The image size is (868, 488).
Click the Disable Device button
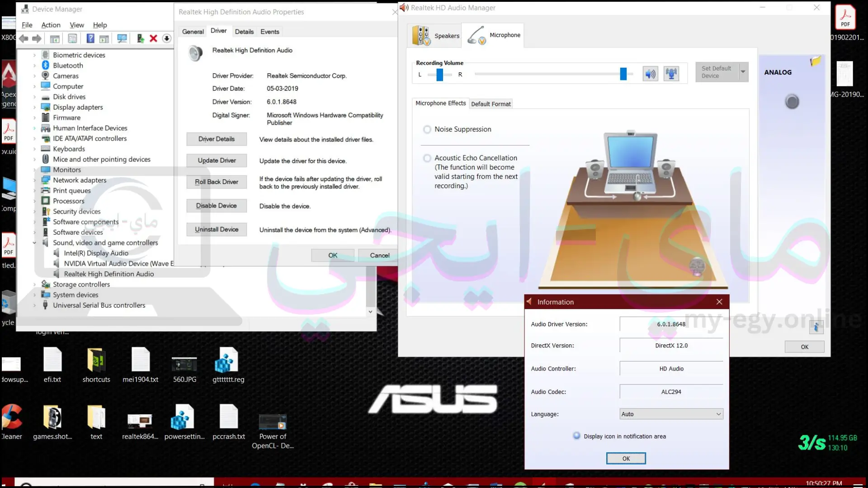pyautogui.click(x=217, y=206)
